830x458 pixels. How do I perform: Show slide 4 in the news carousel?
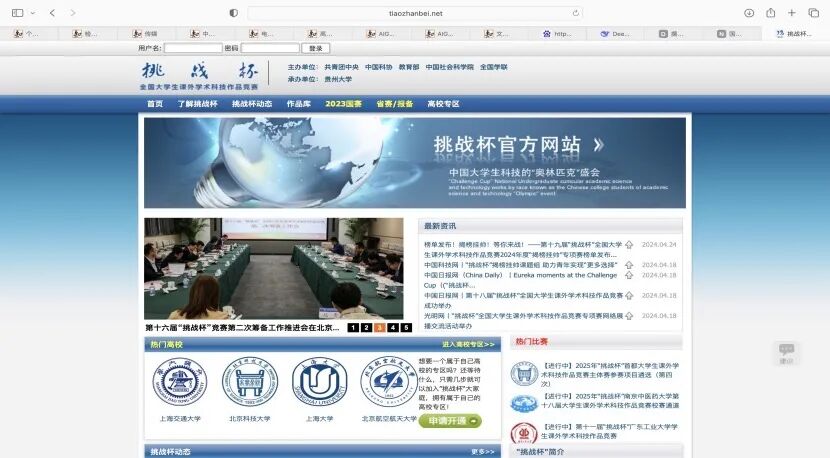click(x=393, y=328)
